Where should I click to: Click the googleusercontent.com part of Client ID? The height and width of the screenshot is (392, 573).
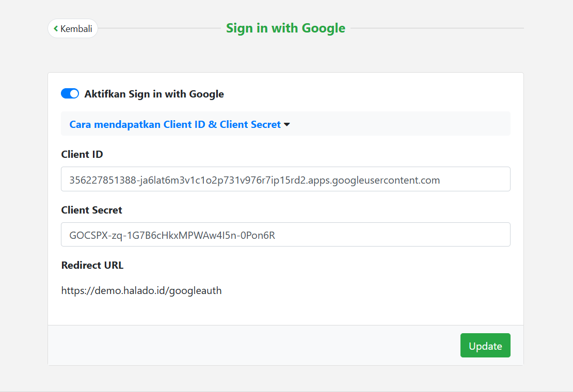386,180
